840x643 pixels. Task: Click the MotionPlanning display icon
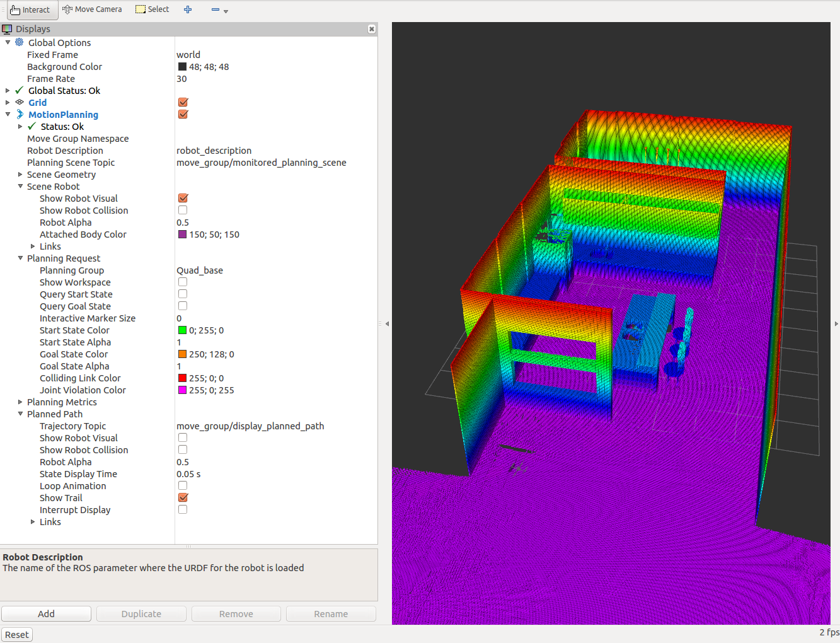[19, 114]
